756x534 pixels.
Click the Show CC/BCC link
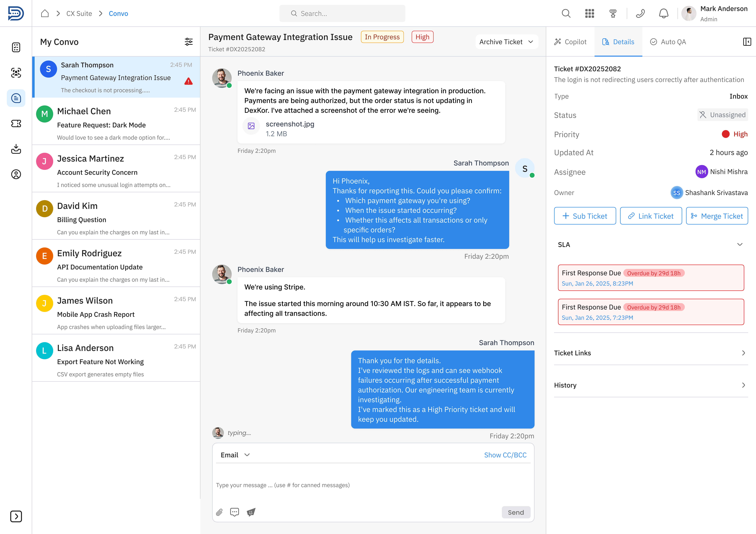tap(505, 455)
